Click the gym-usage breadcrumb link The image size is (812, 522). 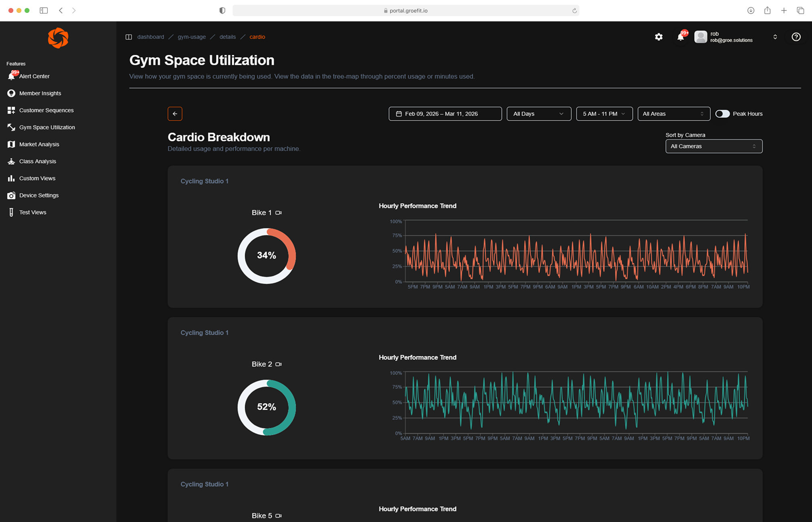[192, 37]
